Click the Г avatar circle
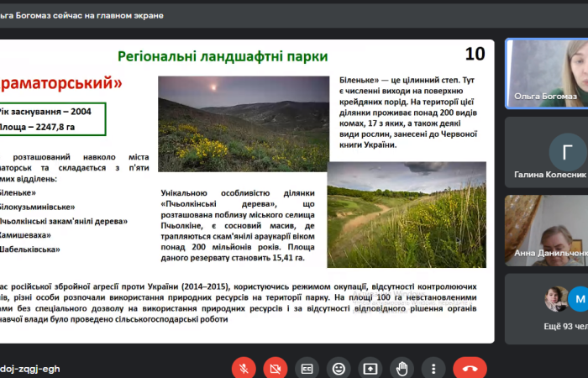 567,151
